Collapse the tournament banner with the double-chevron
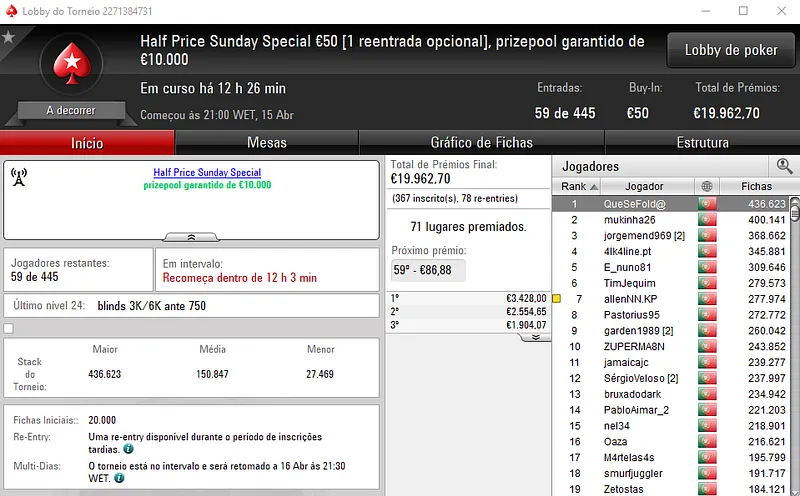 192,238
